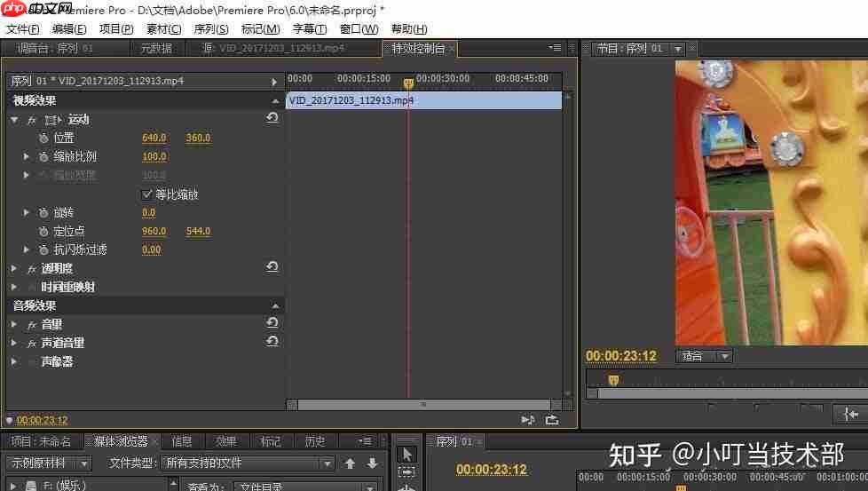Expand the 缩放比例 property
Image resolution: width=868 pixels, height=491 pixels.
click(x=26, y=156)
